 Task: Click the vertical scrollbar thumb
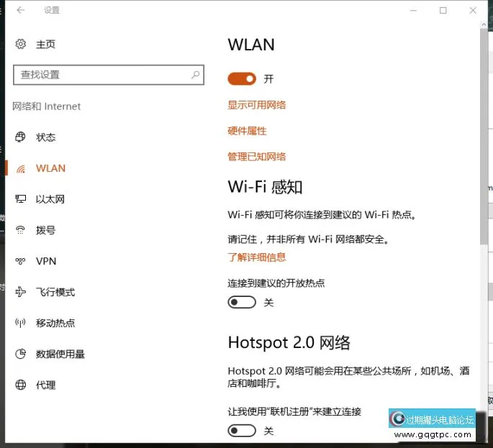click(x=484, y=137)
